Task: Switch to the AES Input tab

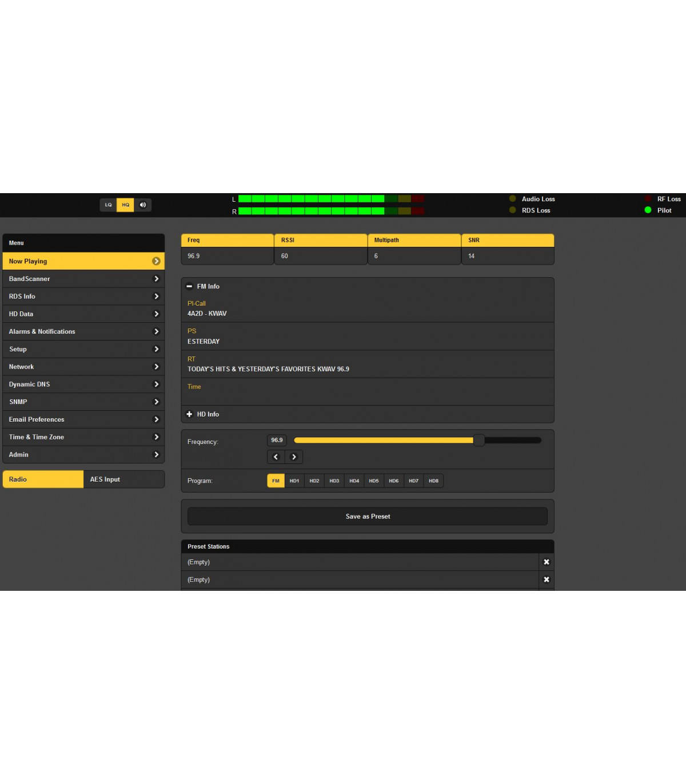Action: [x=123, y=479]
